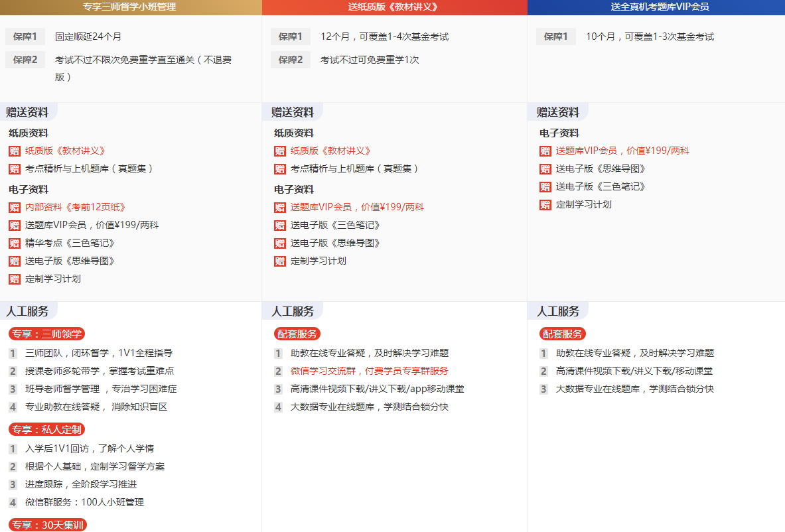
Task: Click 人工服务 heading under 送纸质版 column
Action: (x=293, y=311)
